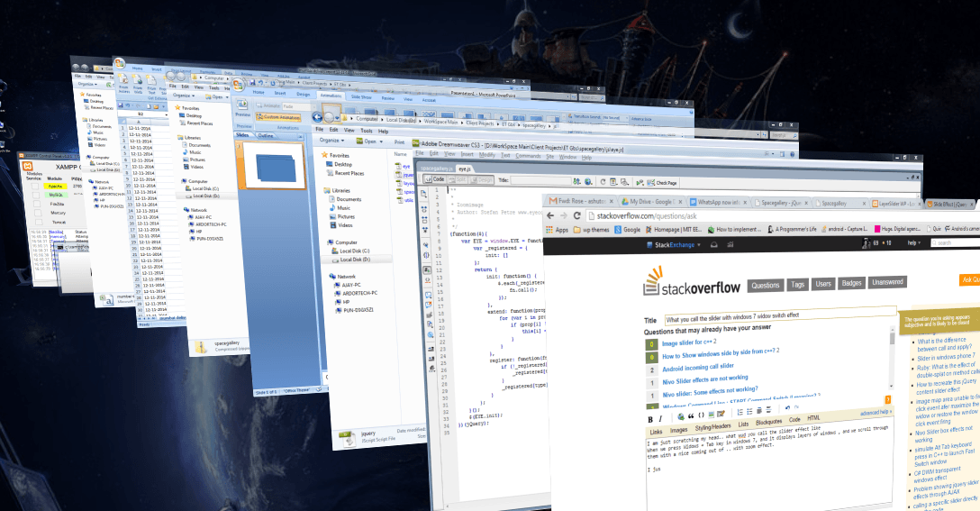Click the code braces icon in the editor
Image resolution: width=980 pixels, height=511 pixels.
pos(701,415)
